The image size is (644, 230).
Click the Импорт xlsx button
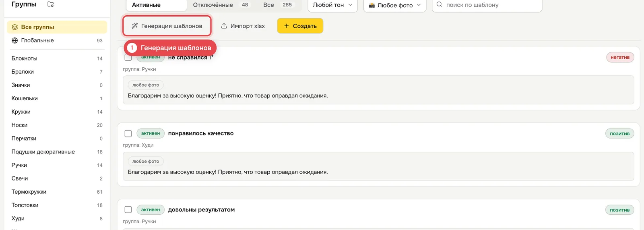tap(243, 26)
